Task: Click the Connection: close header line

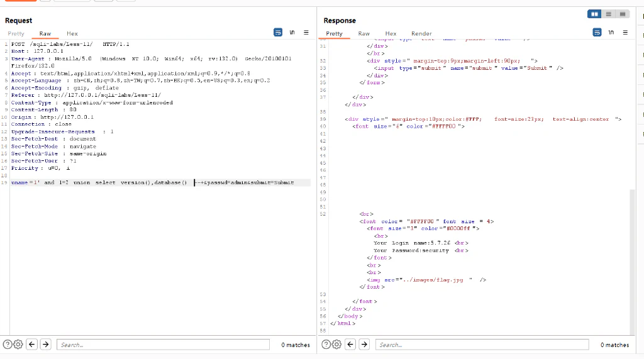Action: click(x=41, y=124)
